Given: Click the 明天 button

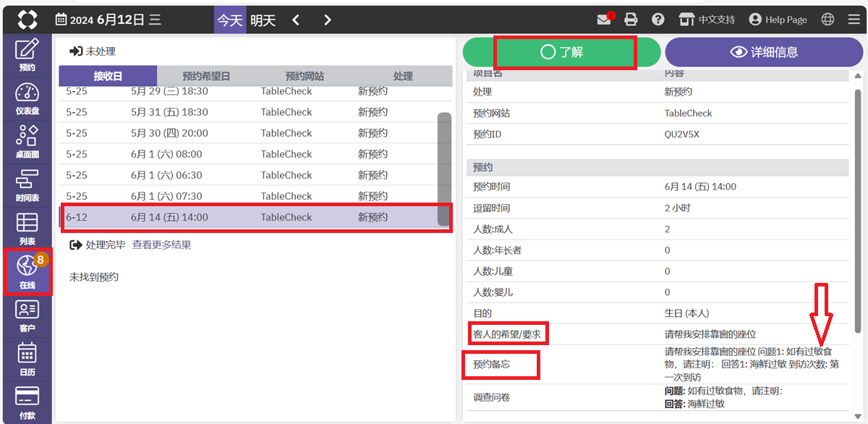Looking at the screenshot, I should pos(263,20).
